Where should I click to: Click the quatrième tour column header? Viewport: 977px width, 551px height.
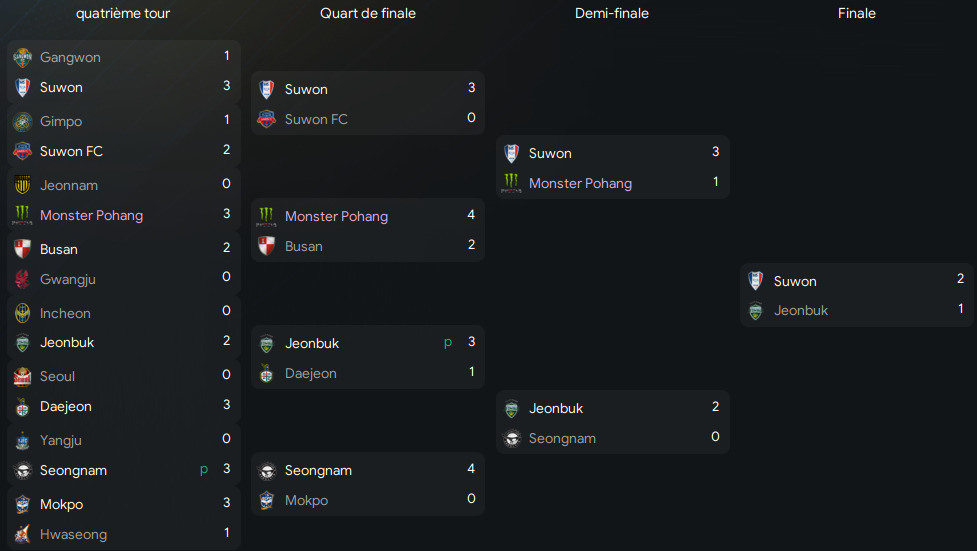123,13
